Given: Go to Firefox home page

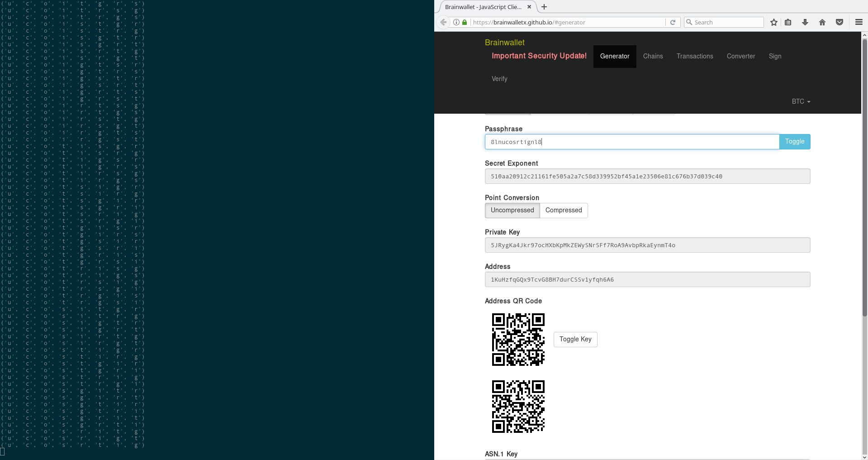Looking at the screenshot, I should [x=822, y=22].
